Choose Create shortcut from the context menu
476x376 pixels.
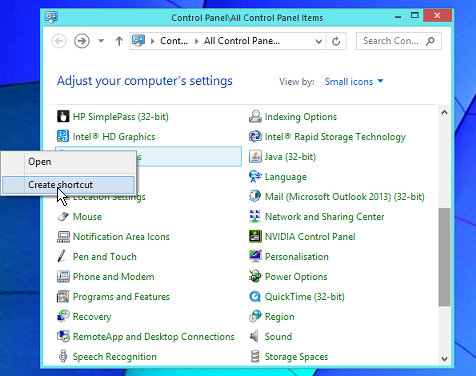pos(69,185)
